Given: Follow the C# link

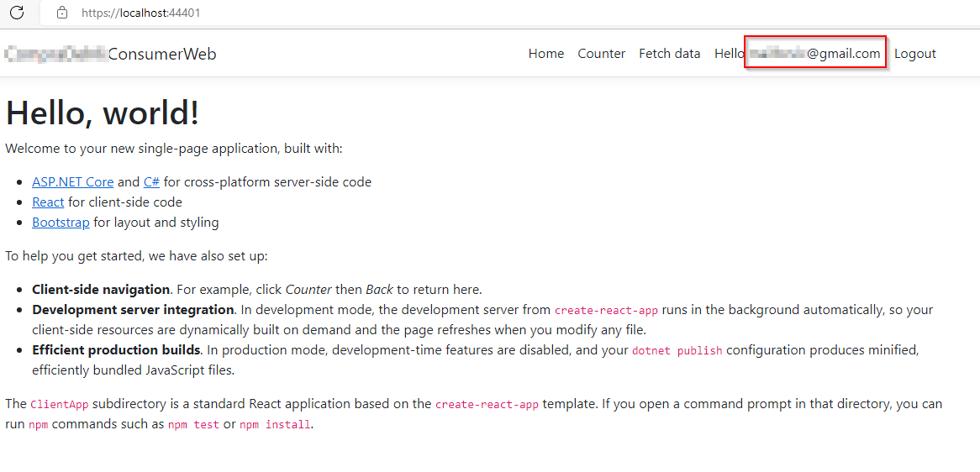Looking at the screenshot, I should coord(152,182).
